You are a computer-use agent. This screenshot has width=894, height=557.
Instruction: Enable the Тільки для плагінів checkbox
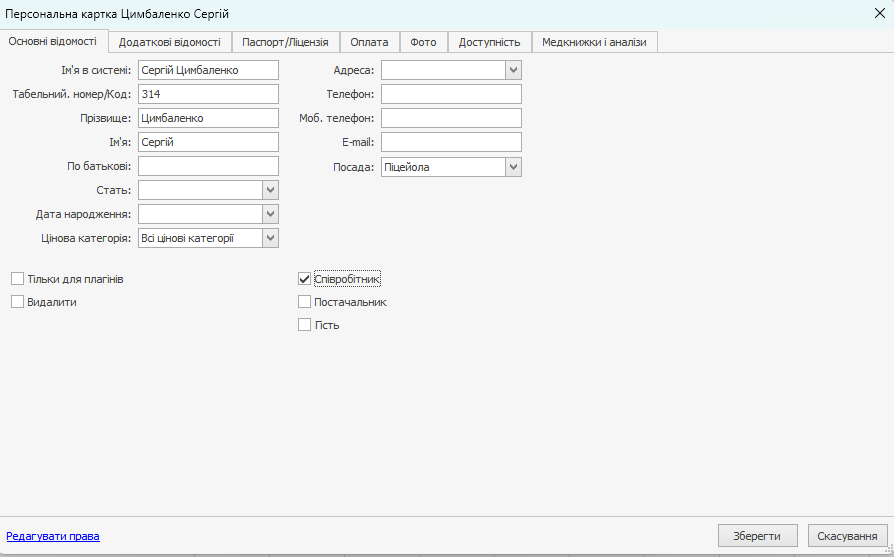coord(18,279)
